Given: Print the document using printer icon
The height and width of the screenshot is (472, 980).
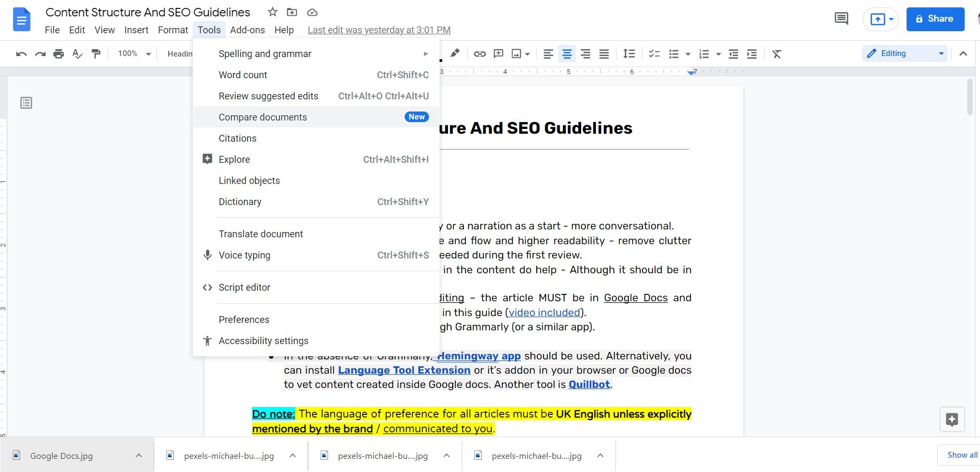Looking at the screenshot, I should click(59, 54).
